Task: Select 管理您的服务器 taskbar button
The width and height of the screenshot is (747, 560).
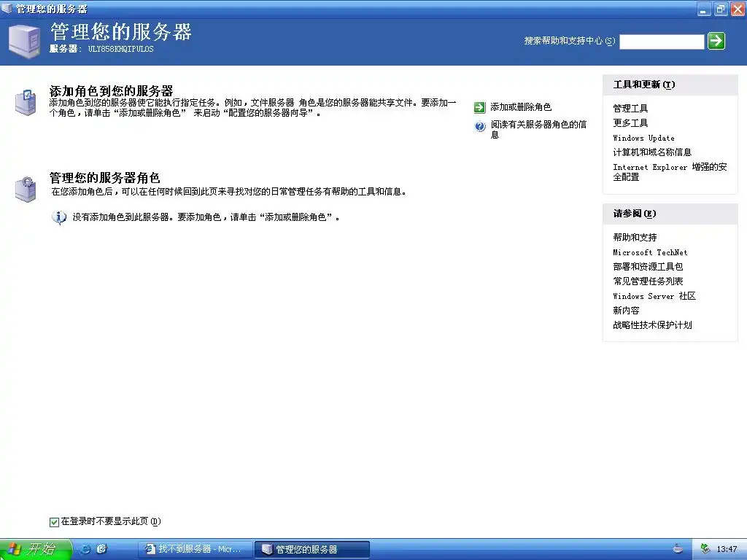Action: pos(312,549)
